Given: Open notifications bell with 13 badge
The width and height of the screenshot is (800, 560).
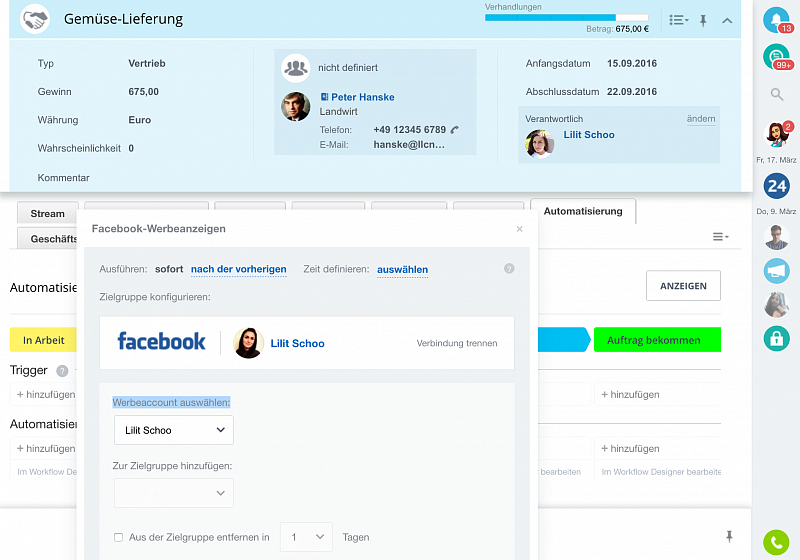Looking at the screenshot, I should point(777,20).
